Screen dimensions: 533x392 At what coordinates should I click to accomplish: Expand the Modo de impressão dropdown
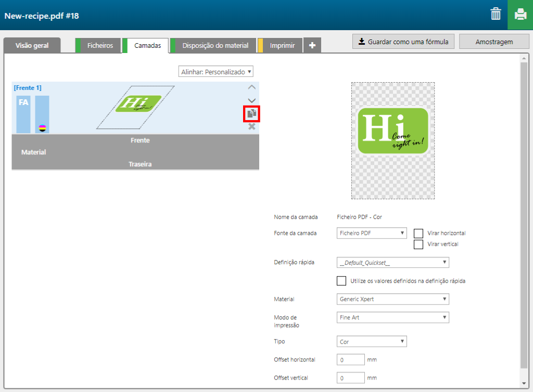point(393,318)
